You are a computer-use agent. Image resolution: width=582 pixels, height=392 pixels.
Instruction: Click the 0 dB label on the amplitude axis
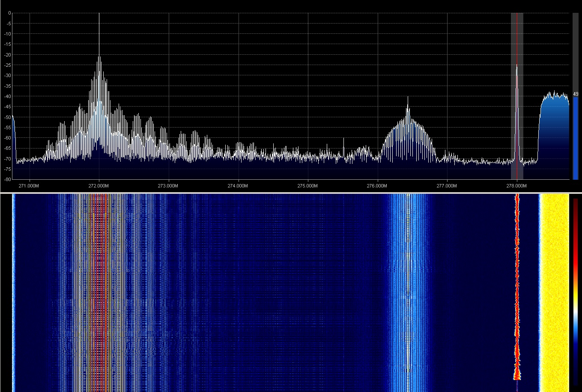[x=9, y=13]
